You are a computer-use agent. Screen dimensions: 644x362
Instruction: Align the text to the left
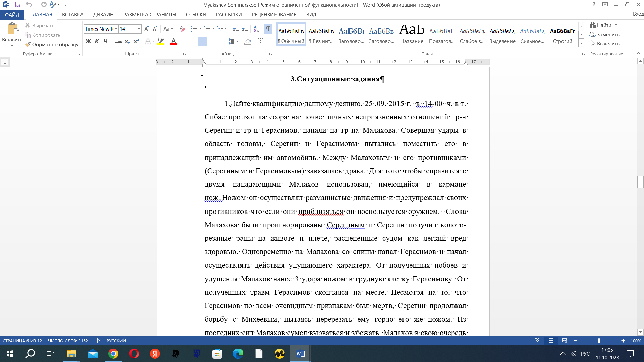(x=194, y=41)
